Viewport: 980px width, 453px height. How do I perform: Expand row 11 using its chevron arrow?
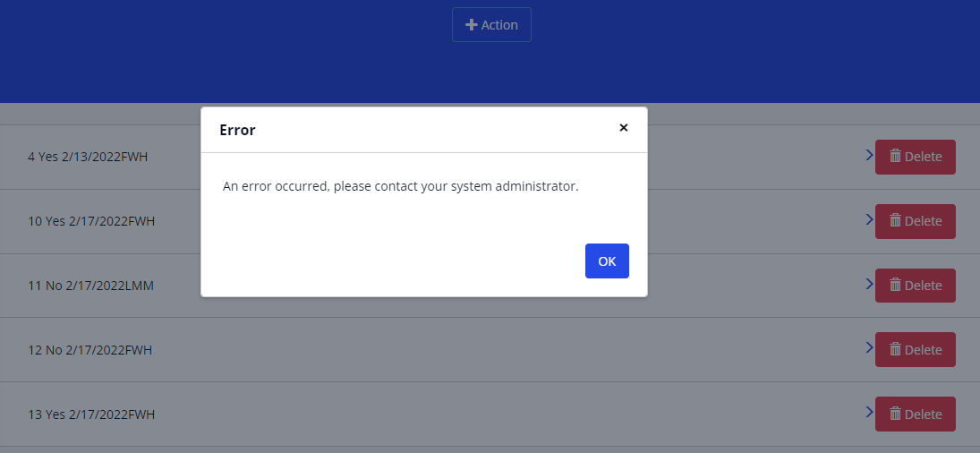tap(869, 284)
